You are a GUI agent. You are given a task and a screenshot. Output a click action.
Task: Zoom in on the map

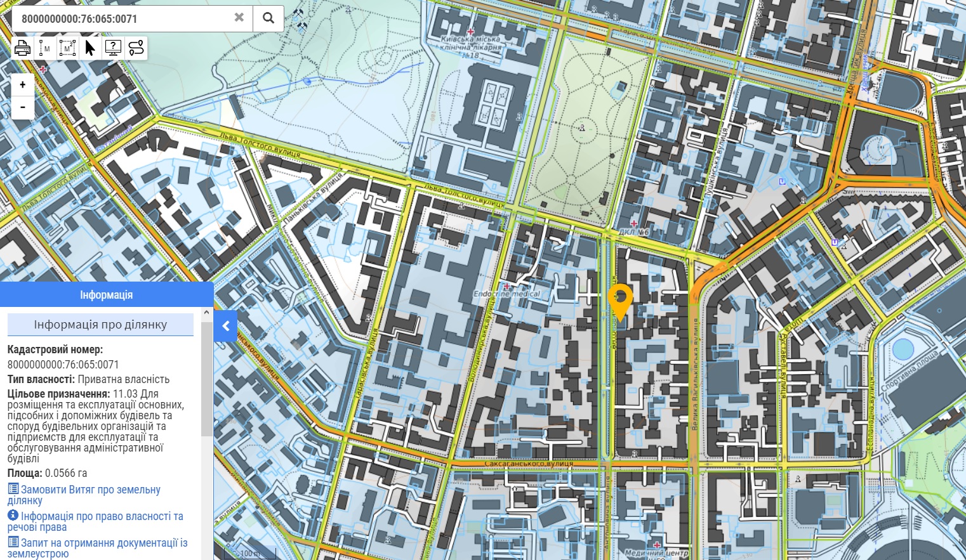click(x=23, y=84)
